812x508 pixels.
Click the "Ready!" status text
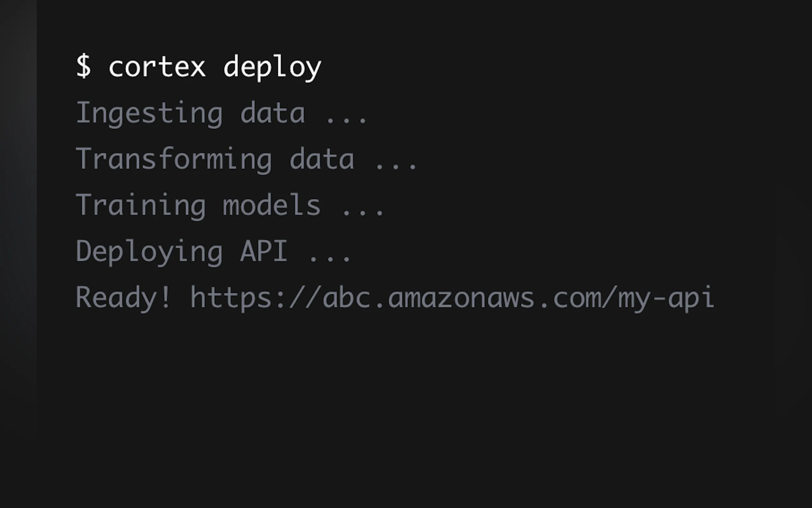point(123,298)
